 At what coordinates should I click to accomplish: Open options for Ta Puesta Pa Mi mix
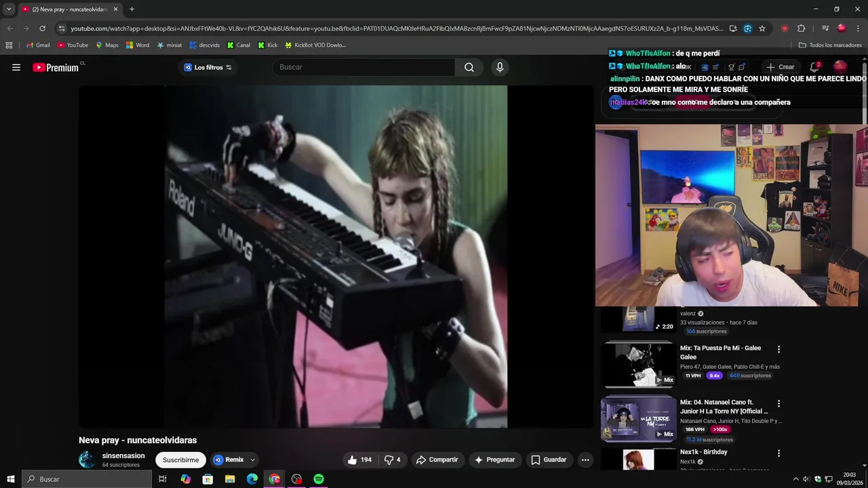pyautogui.click(x=778, y=349)
